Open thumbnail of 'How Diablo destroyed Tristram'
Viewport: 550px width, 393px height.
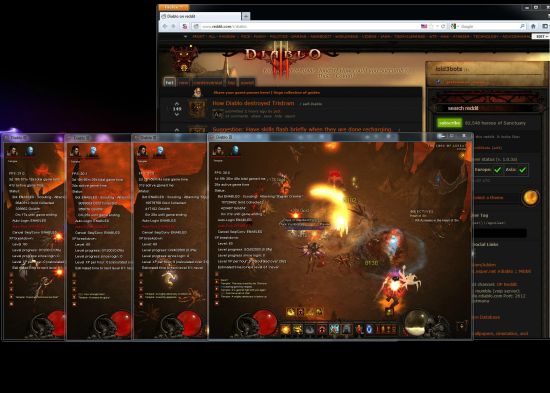197,109
